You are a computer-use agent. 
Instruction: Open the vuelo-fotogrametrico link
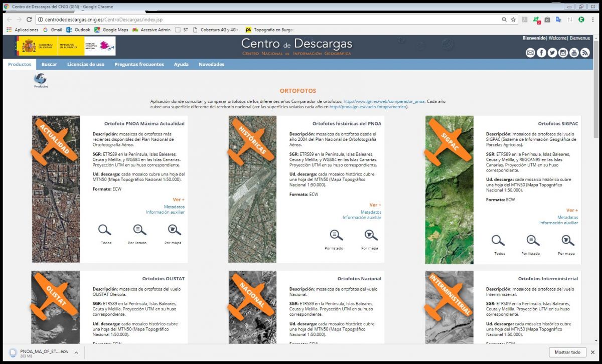tap(369, 107)
